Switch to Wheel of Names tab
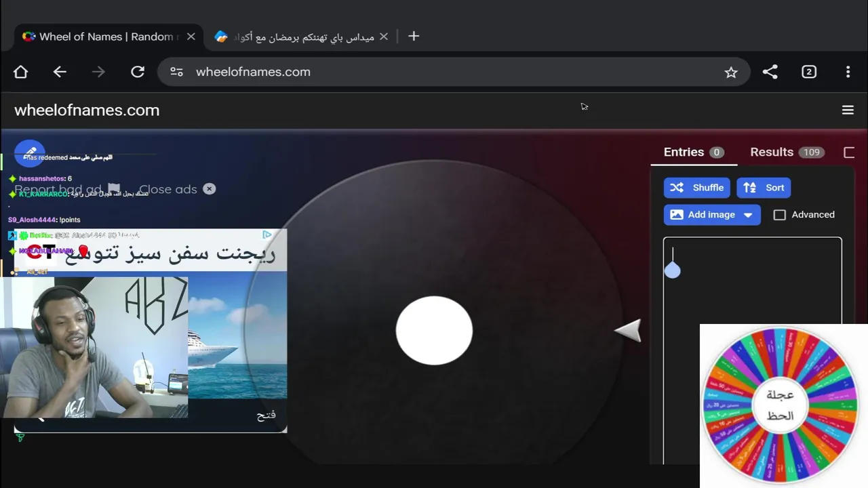 pos(108,37)
